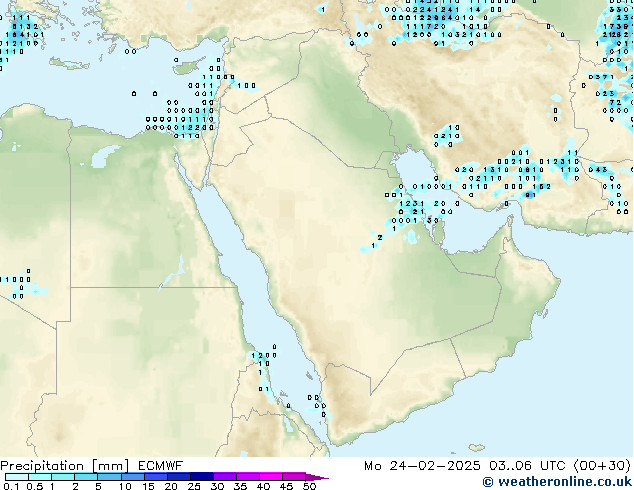634x490 pixels.
Task: Click the 0.1–0.5 mm legend swatch
Action: click(17, 477)
